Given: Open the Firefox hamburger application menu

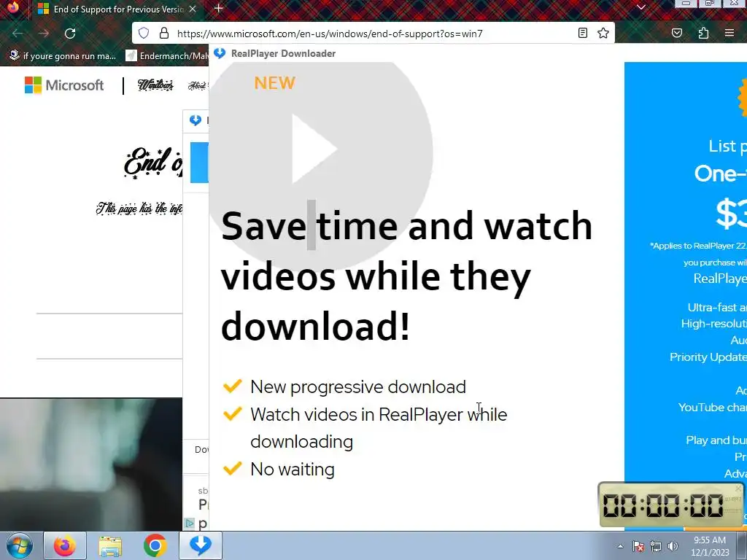Looking at the screenshot, I should pos(729,33).
